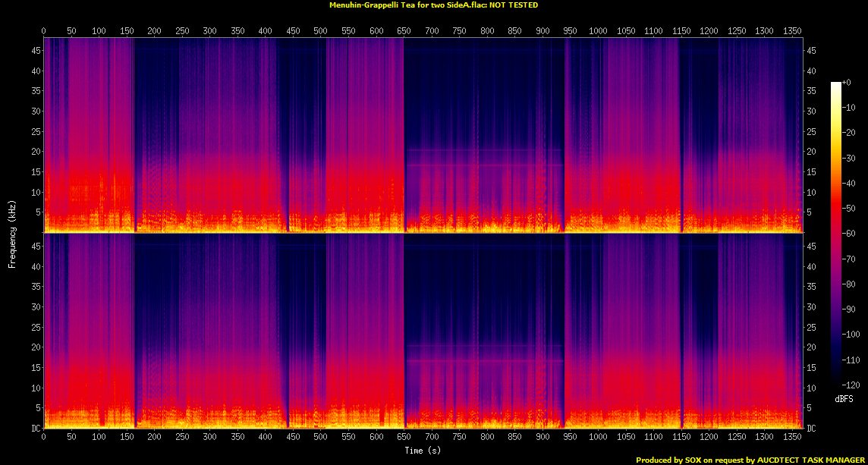
Task: Click "Produced by SOX" credit text
Action: click(668, 460)
